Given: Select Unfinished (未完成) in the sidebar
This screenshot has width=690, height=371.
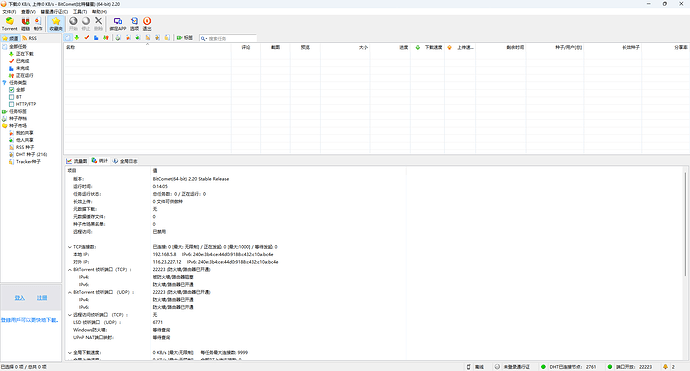Looking at the screenshot, I should click(22, 68).
